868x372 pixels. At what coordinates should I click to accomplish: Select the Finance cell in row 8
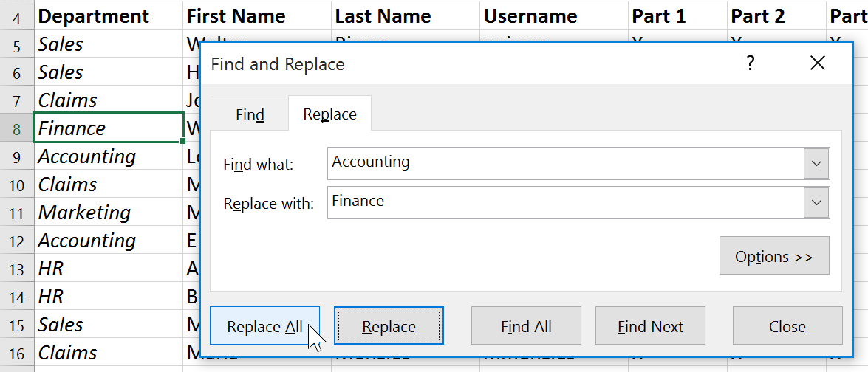(x=108, y=128)
